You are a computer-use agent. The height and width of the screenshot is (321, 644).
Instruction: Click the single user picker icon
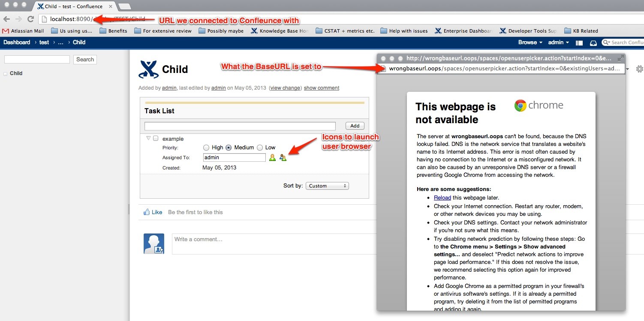tap(272, 157)
